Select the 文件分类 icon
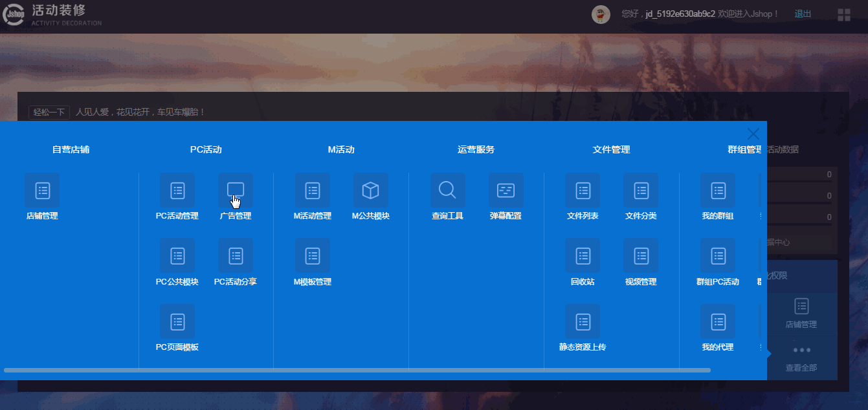Screen dimensions: 868x410 (641, 190)
